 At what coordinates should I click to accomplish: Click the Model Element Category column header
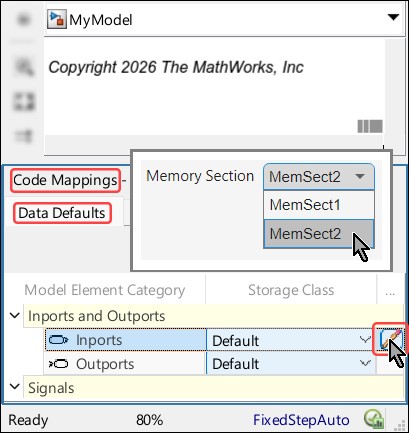coord(105,290)
